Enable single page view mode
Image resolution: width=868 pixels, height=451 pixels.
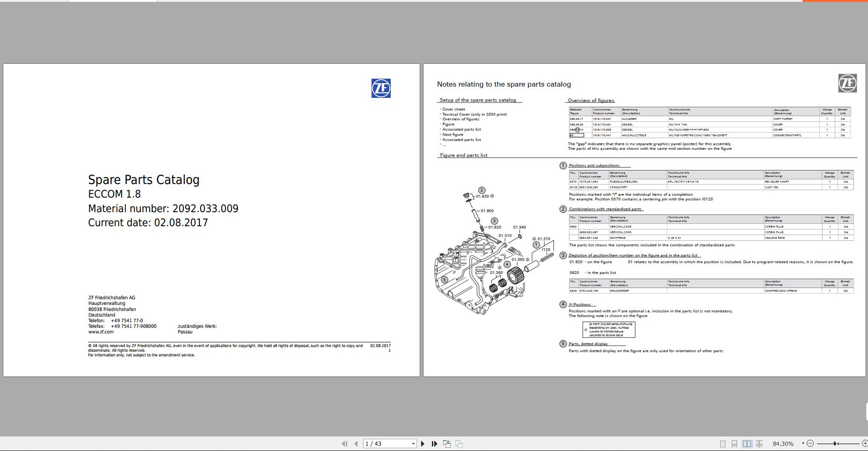coord(723,444)
